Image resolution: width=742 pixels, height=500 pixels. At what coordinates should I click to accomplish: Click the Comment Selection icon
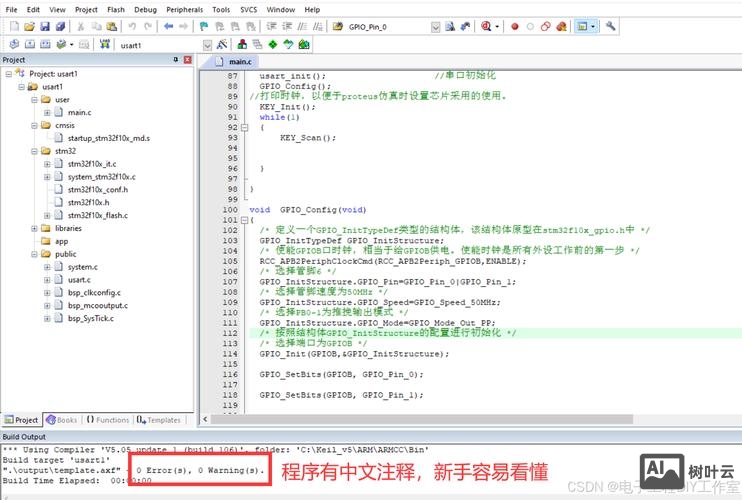click(302, 26)
